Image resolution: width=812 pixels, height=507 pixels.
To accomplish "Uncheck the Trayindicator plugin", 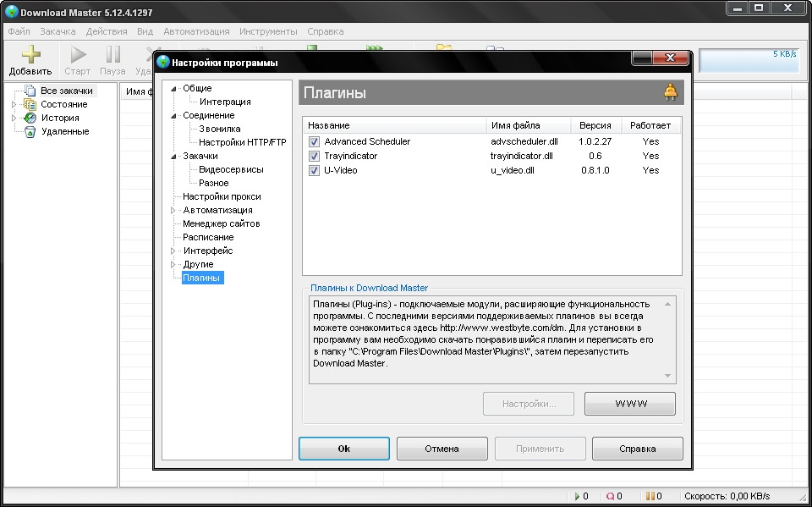I will 314,156.
